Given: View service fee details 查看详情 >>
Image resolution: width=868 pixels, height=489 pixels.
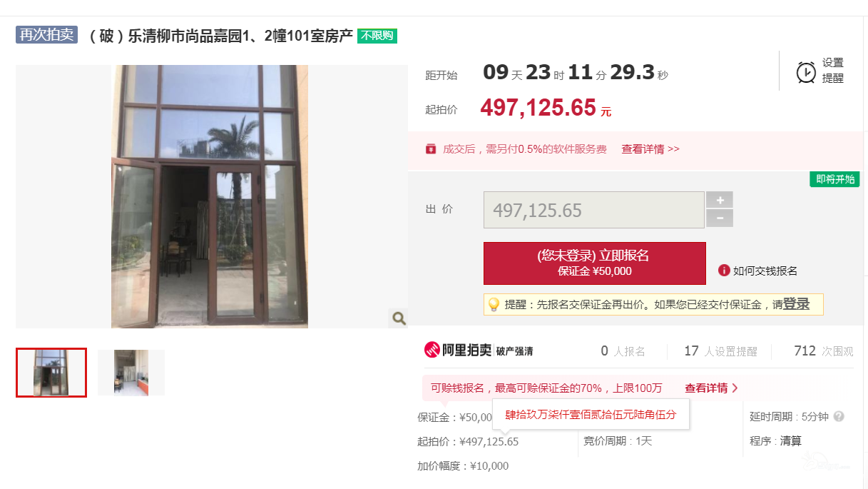Looking at the screenshot, I should coord(650,149).
